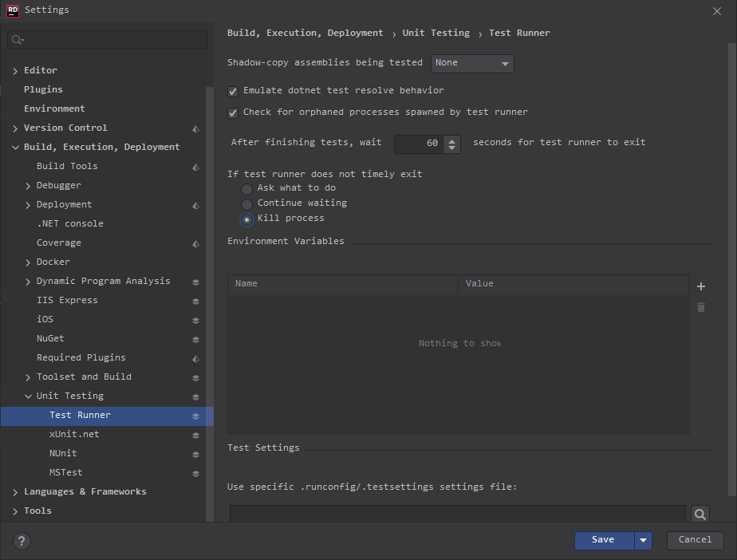Select the Ask what to do option
Screen dimensions: 737x560
[x=247, y=189]
